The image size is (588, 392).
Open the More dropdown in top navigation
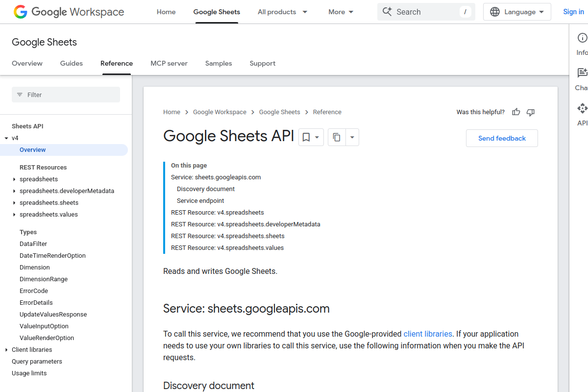(x=341, y=12)
